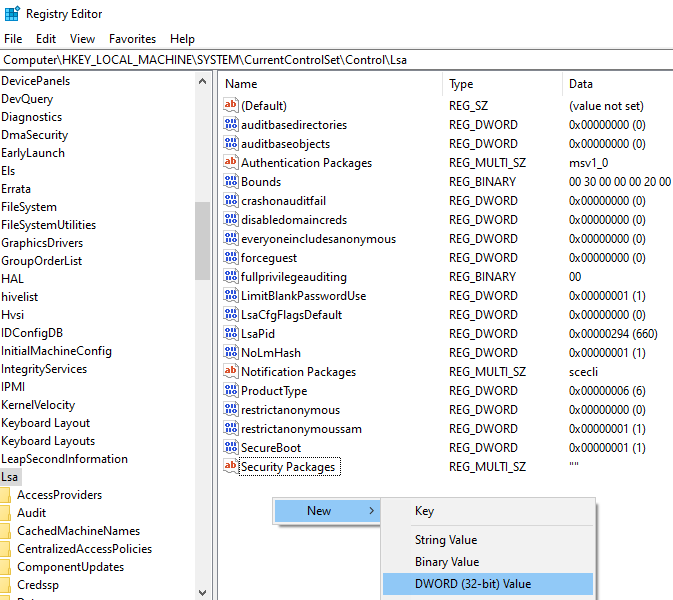
Task: Select the Keyboard Layouts tree key
Action: [x=48, y=441]
